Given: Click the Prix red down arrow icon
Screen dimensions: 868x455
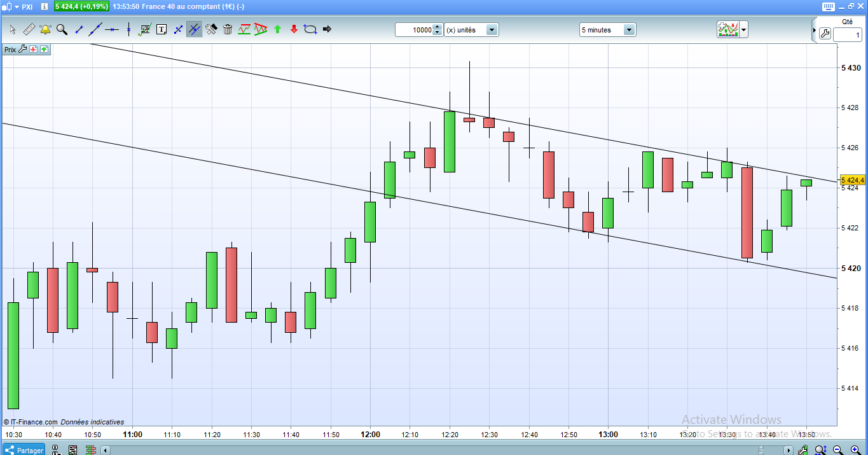Looking at the screenshot, I should (x=34, y=49).
